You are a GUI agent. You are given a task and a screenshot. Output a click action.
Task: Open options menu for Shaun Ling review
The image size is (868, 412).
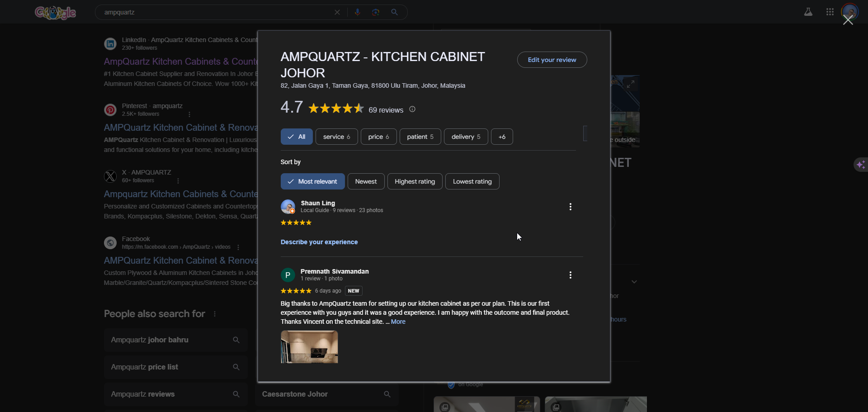[x=571, y=207]
